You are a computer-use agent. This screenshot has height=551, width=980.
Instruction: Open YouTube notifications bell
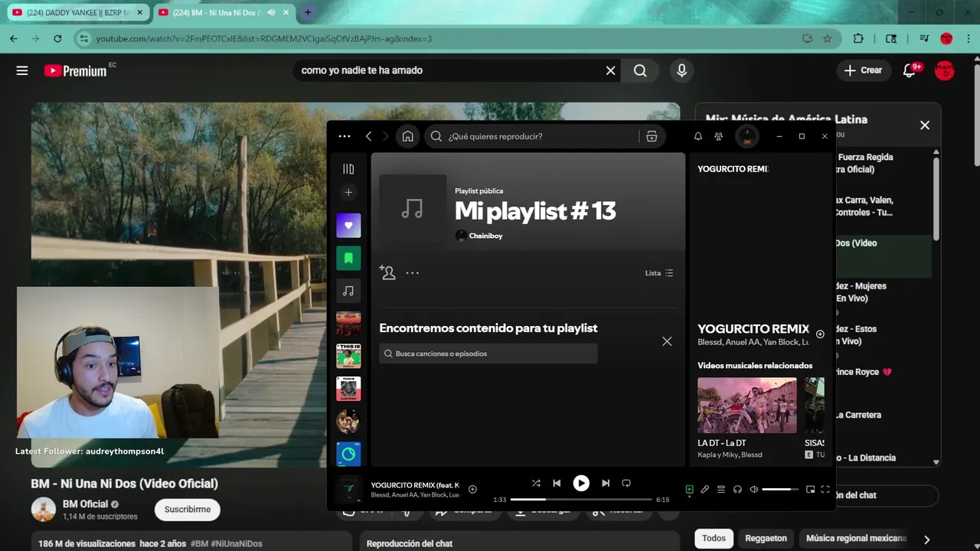[x=910, y=70]
